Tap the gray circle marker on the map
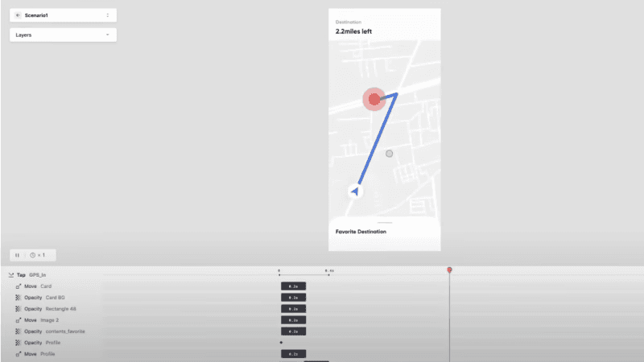Screen dimensions: 644x362 389,154
